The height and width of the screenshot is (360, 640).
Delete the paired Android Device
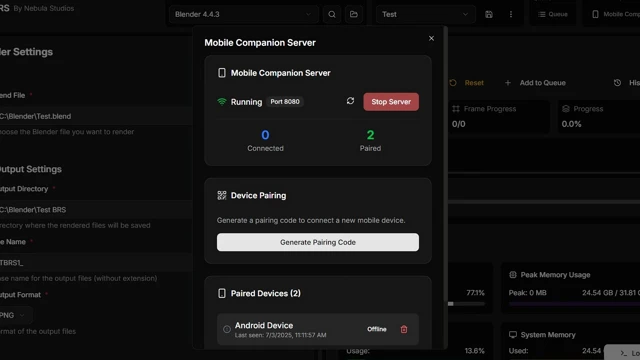(404, 329)
